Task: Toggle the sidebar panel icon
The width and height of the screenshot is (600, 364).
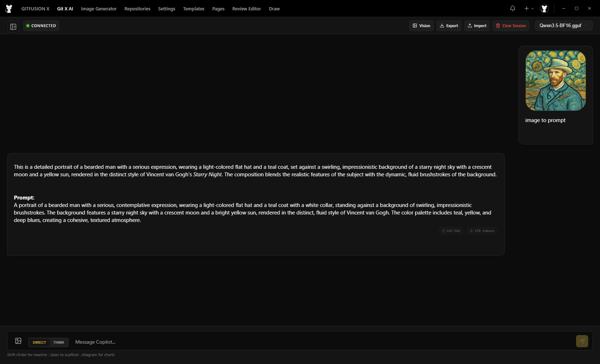Action: [13, 26]
